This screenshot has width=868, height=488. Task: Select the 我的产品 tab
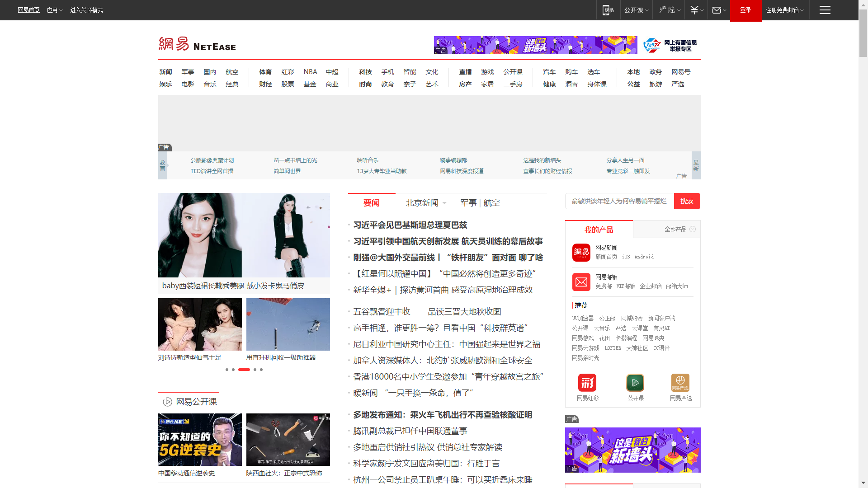tap(599, 230)
